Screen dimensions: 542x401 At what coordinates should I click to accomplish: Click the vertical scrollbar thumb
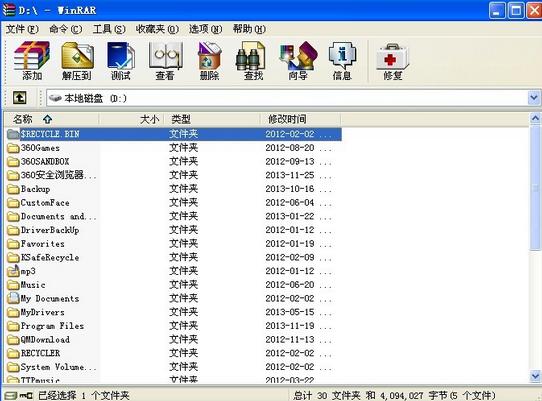click(x=535, y=187)
